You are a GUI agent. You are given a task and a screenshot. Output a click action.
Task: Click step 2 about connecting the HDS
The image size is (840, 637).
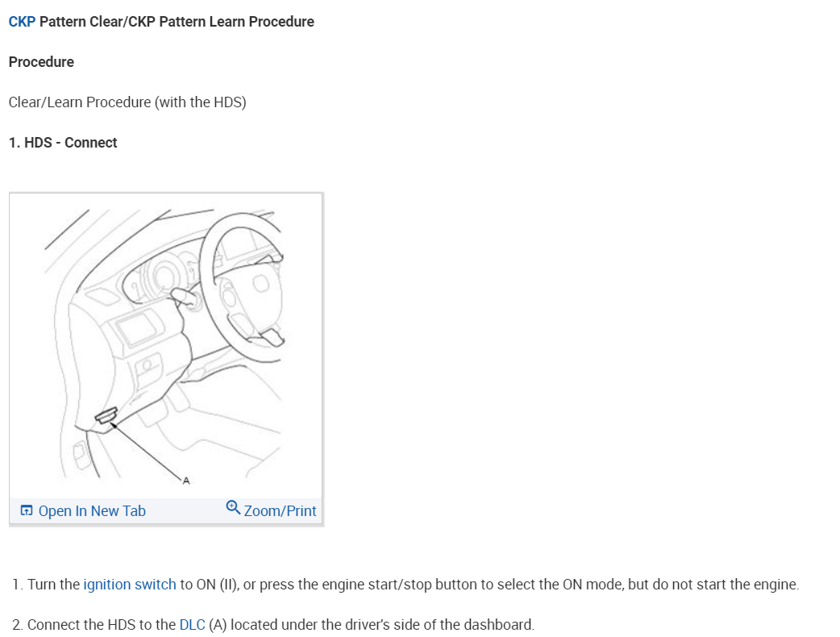tap(273, 625)
